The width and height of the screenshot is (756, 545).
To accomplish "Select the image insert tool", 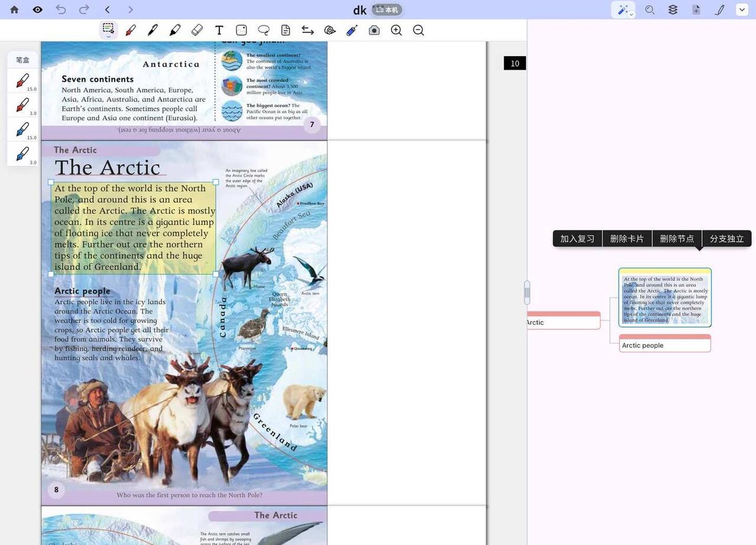I will click(241, 30).
